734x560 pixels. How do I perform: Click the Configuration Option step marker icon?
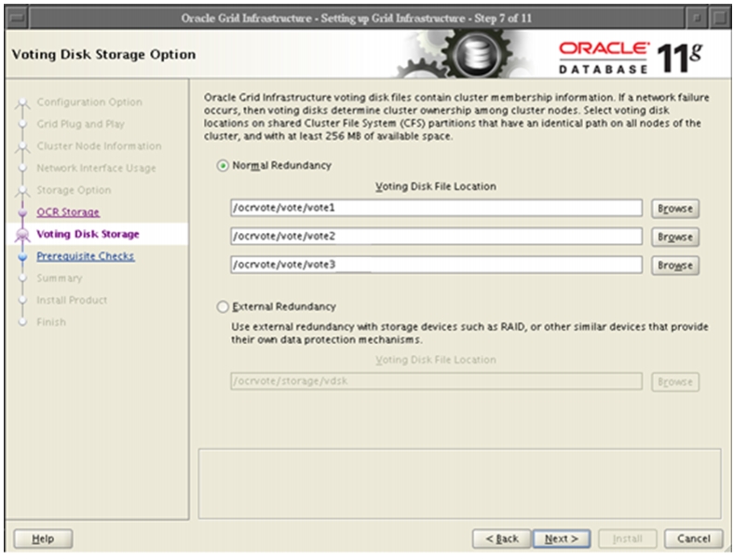(22, 103)
